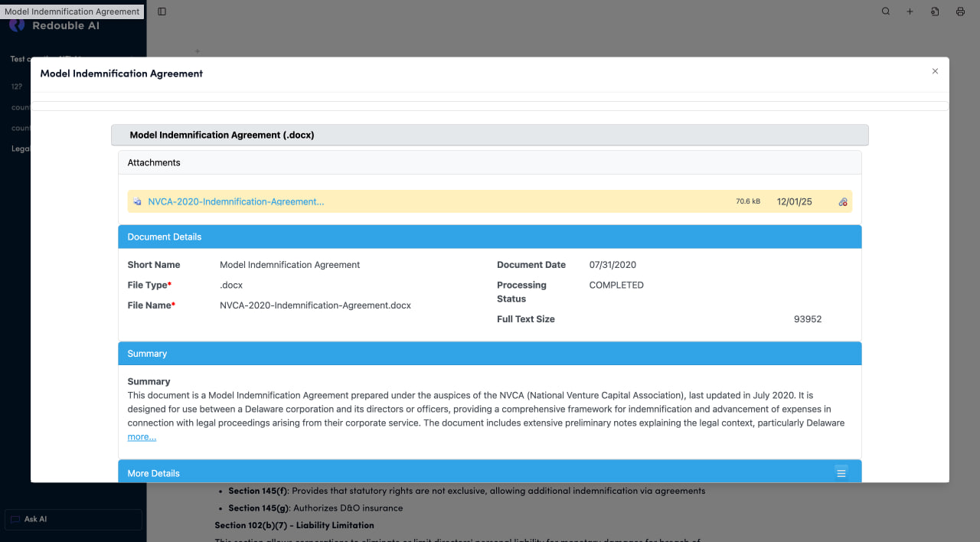The width and height of the screenshot is (980, 542).
Task: Click the attachment link icon beside 12/01/25
Action: point(843,202)
